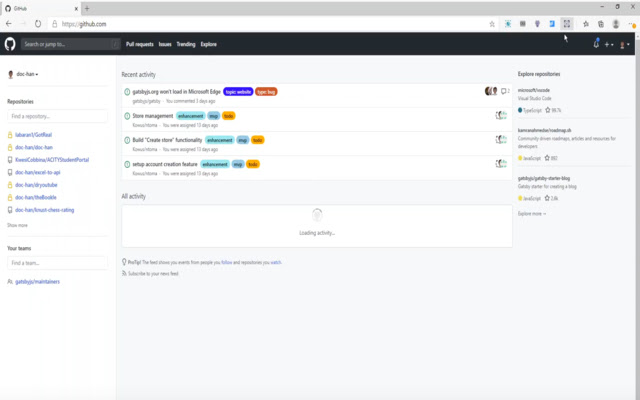Open Pull requests in the header
This screenshot has height=400, width=640.
(140, 44)
